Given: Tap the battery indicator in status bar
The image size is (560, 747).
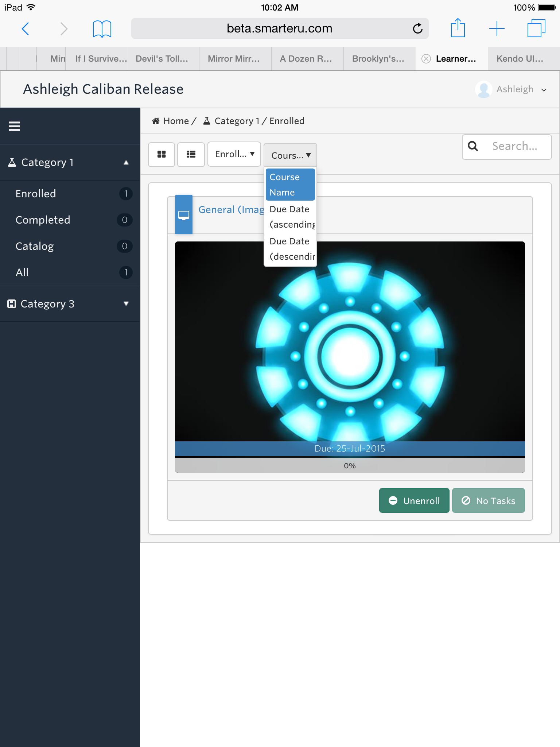Looking at the screenshot, I should coord(547,8).
